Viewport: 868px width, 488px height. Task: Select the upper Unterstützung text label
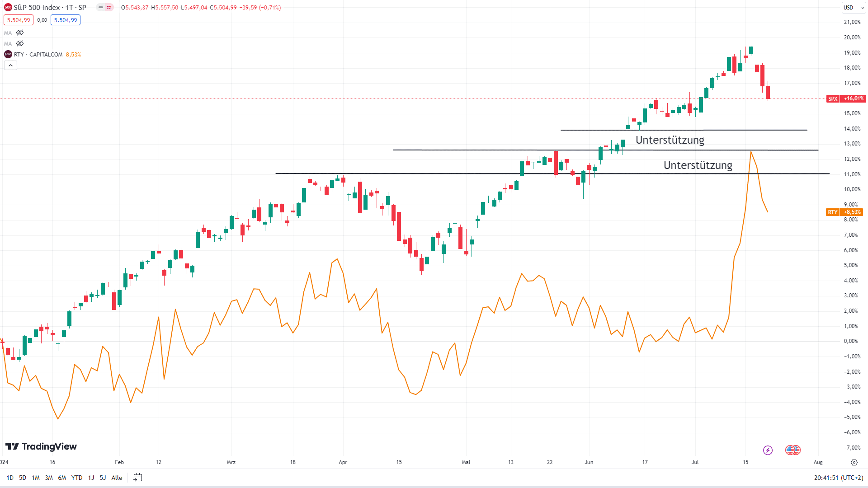point(670,140)
